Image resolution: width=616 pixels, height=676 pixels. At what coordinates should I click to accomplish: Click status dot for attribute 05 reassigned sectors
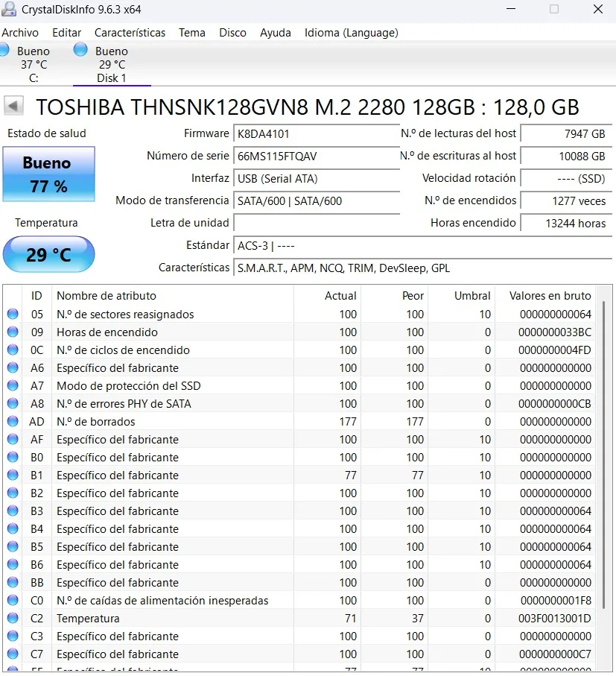(13, 314)
